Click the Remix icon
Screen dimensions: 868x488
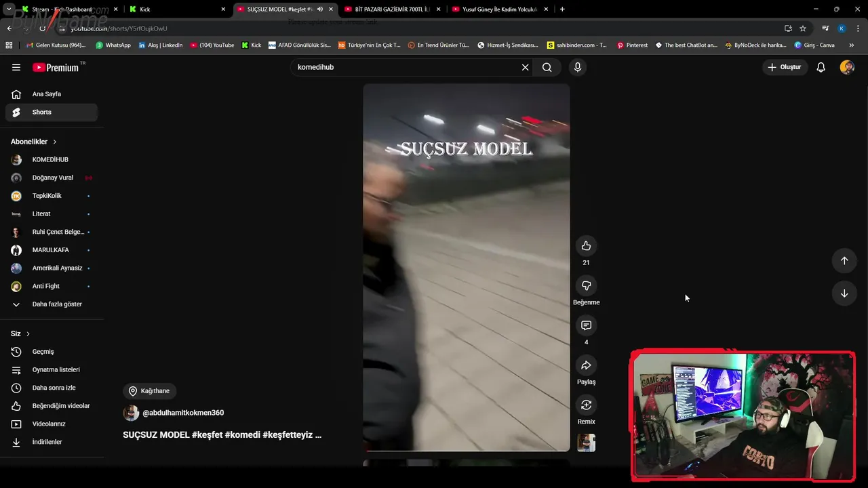coord(587,405)
